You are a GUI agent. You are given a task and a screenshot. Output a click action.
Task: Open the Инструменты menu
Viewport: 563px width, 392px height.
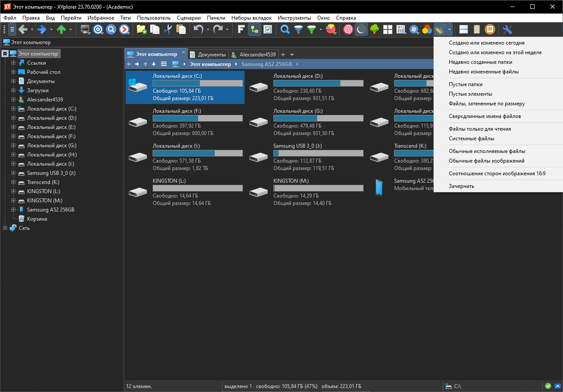tap(294, 18)
